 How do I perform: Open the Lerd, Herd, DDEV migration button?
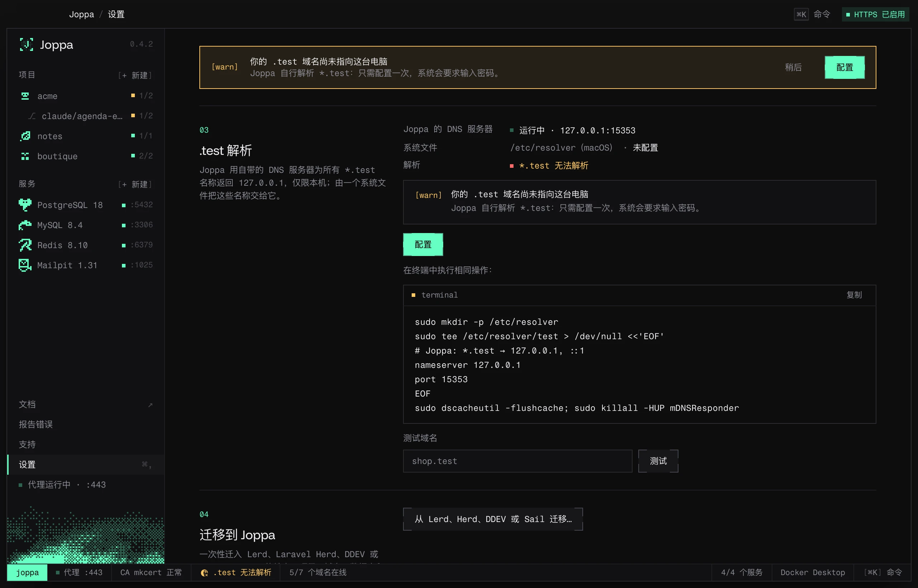tap(493, 519)
